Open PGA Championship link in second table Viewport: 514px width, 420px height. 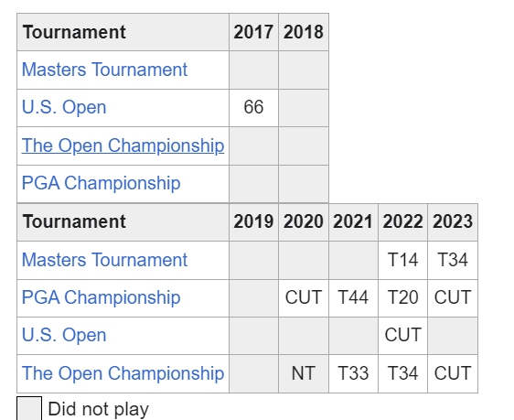point(101,297)
